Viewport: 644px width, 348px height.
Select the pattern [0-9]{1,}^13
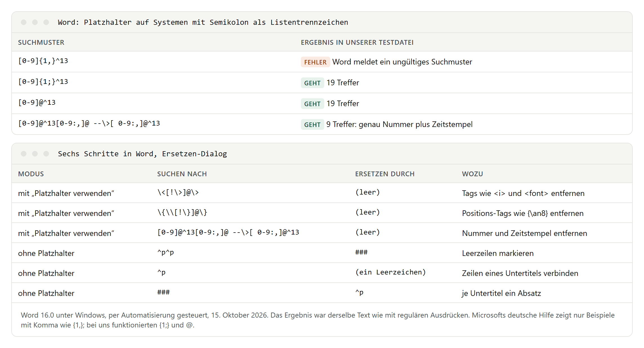coord(43,61)
